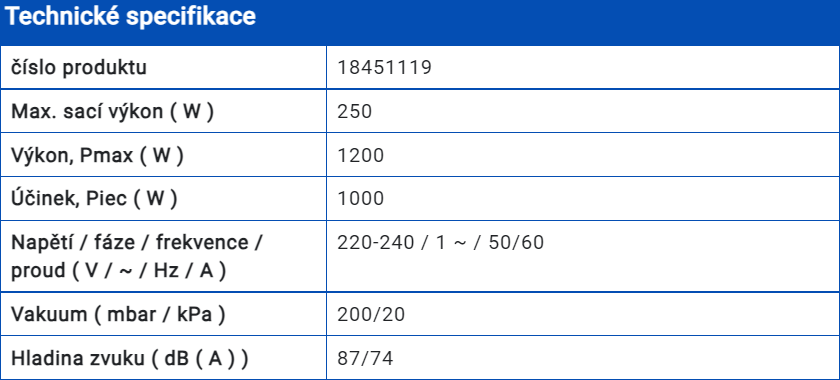840x380 pixels.
Task: Click the Pmax value 1200
Action: (361, 155)
